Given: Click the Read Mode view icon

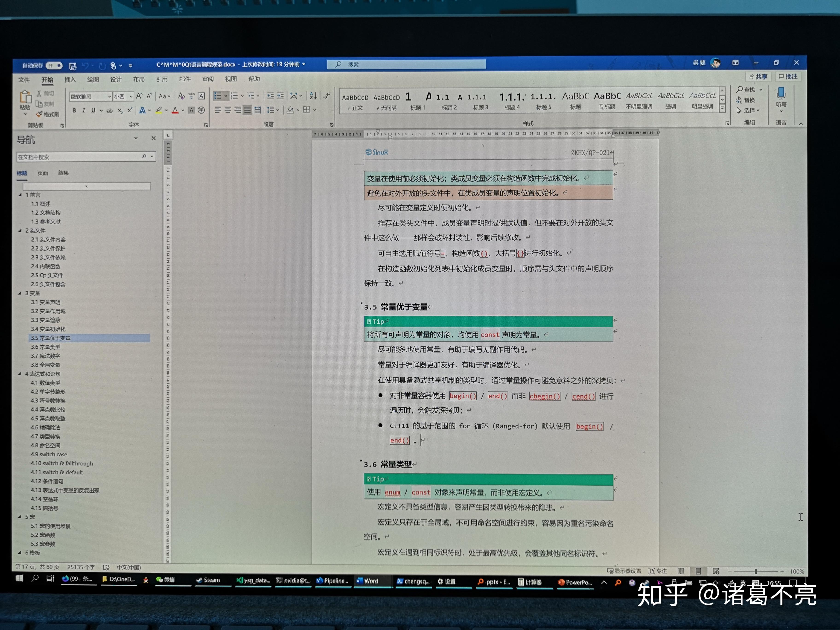Looking at the screenshot, I should [680, 571].
